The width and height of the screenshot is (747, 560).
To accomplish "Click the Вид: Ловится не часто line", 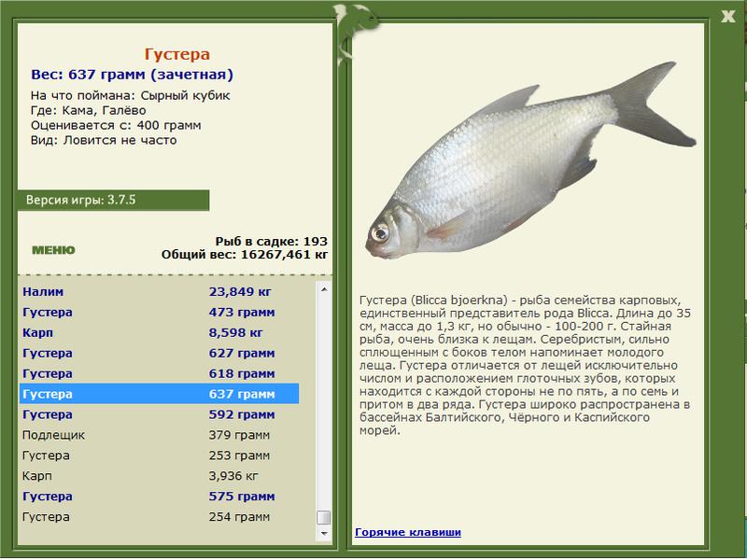I will pyautogui.click(x=104, y=141).
